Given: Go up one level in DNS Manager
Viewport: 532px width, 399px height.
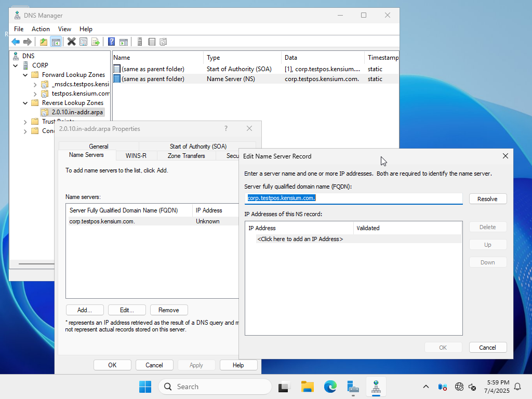Looking at the screenshot, I should point(44,42).
